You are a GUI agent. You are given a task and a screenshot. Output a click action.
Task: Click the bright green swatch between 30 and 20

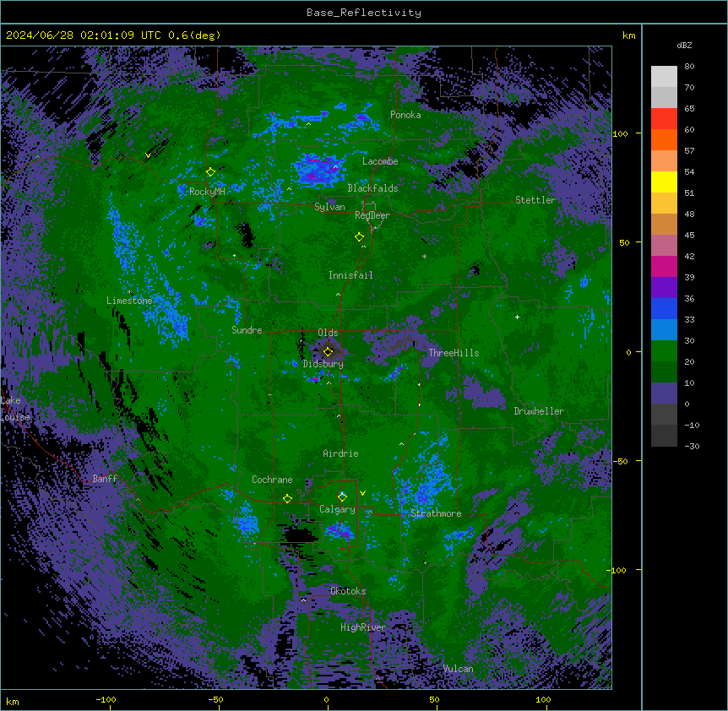[x=664, y=351]
